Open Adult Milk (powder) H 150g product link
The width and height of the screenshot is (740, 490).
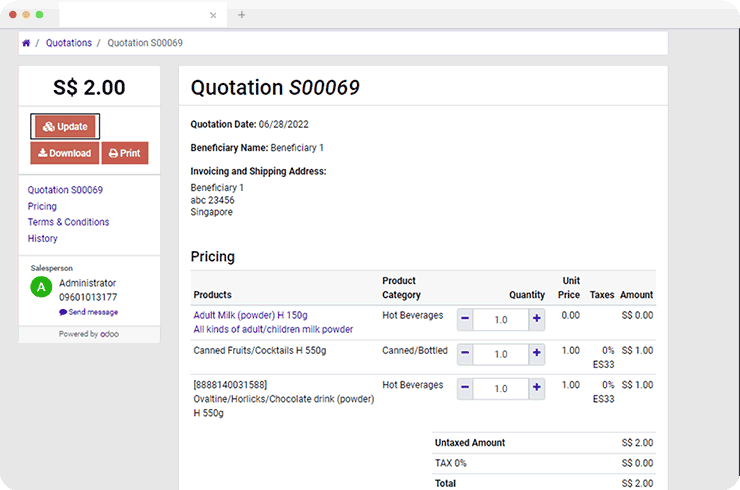coord(251,315)
